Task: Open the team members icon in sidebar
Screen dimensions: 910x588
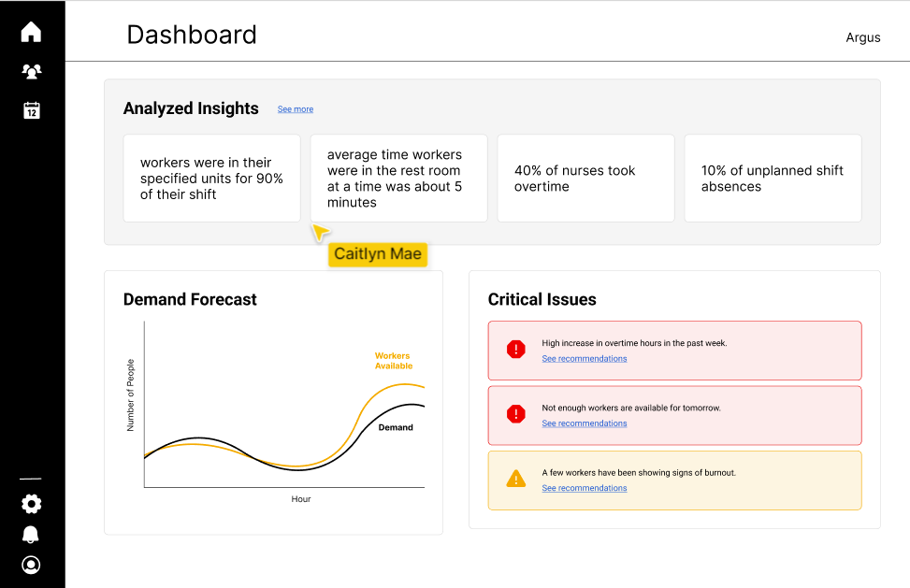Action: click(x=31, y=71)
